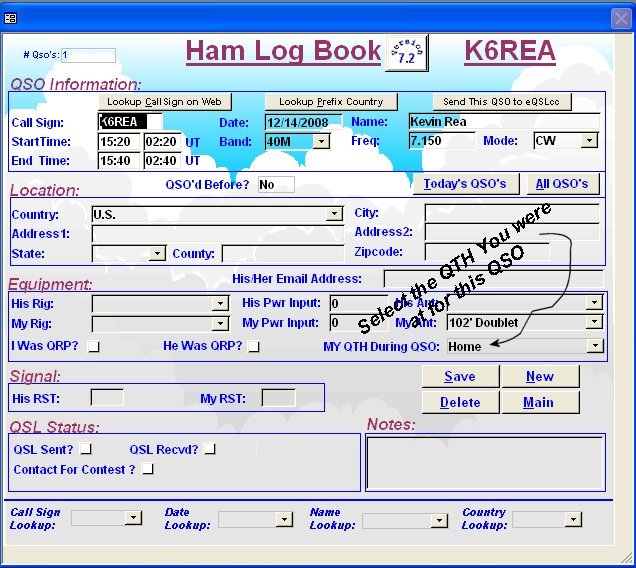Toggle the He Was QRP checkbox

pos(254,347)
